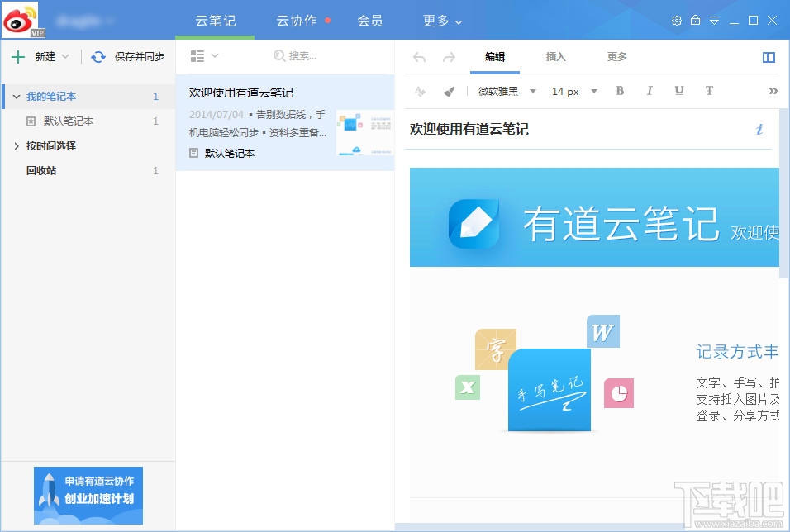This screenshot has height=532, width=790.
Task: Click the T text style icon
Action: [709, 91]
